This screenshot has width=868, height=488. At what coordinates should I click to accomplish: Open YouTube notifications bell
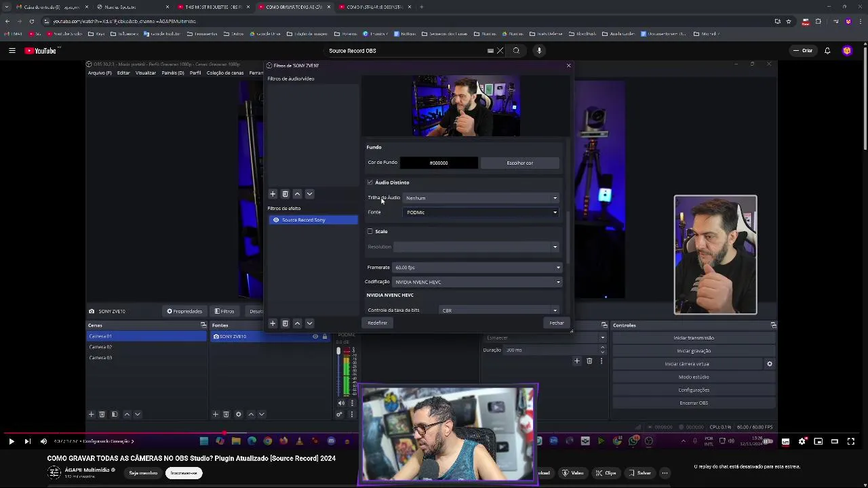pos(827,51)
